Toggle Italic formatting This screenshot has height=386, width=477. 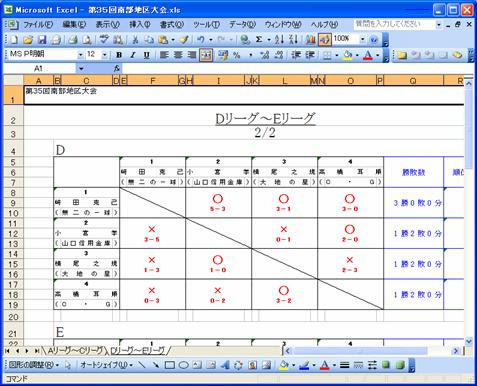coord(133,55)
